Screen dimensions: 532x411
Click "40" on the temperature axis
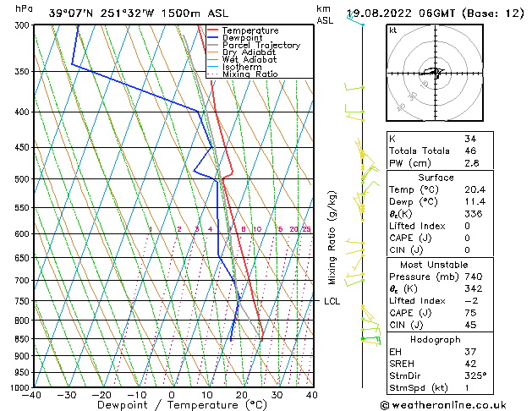pyautogui.click(x=312, y=395)
